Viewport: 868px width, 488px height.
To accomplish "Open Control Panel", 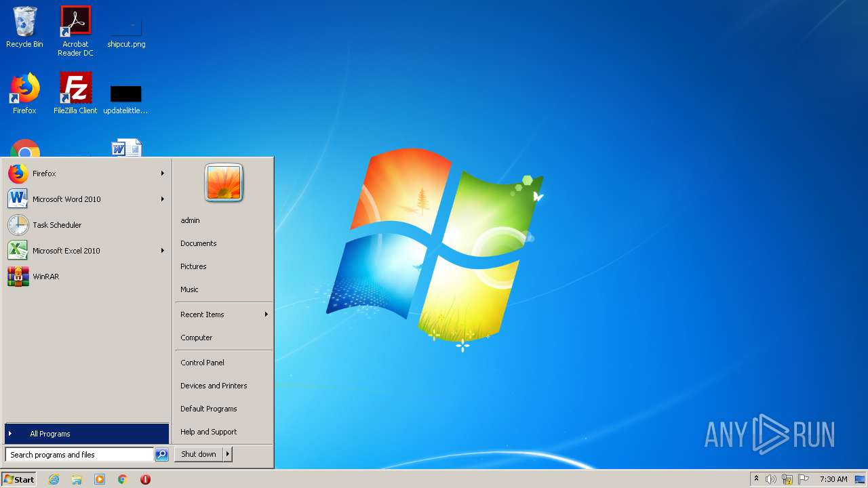I will [x=202, y=363].
